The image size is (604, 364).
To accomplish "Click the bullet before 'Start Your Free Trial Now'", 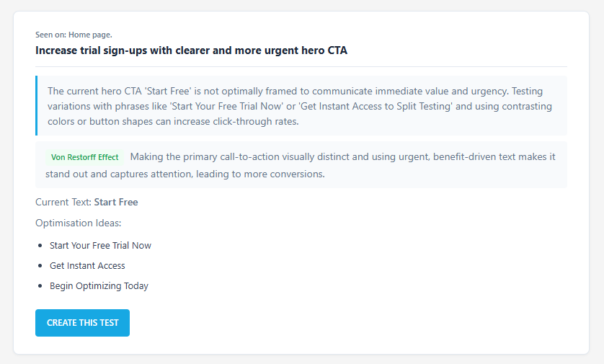I will (40, 246).
